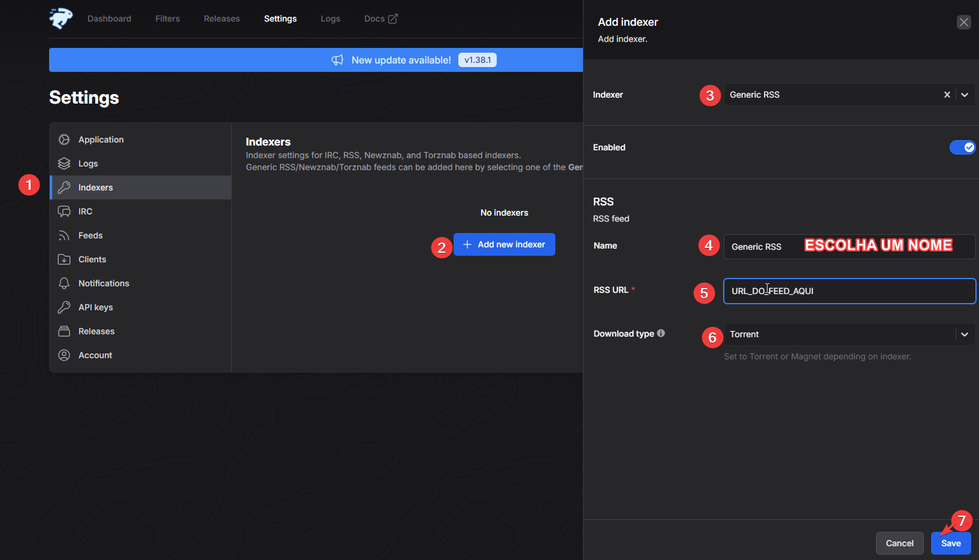Click the Download type info icon
Screen dimensions: 979x560
pyautogui.click(x=661, y=334)
